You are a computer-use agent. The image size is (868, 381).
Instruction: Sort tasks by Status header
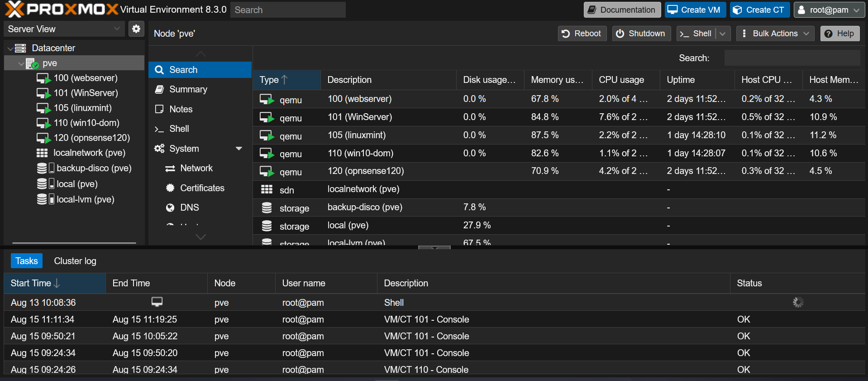coord(797,283)
